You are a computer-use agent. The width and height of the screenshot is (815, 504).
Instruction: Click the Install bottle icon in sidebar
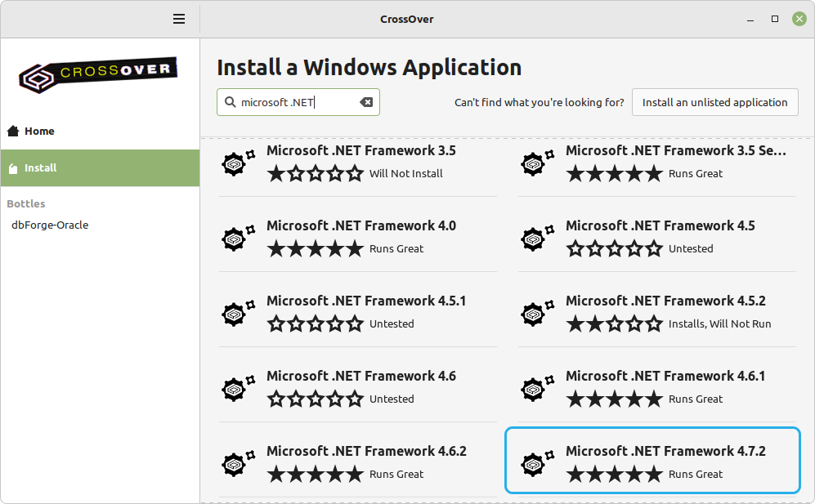tap(14, 167)
